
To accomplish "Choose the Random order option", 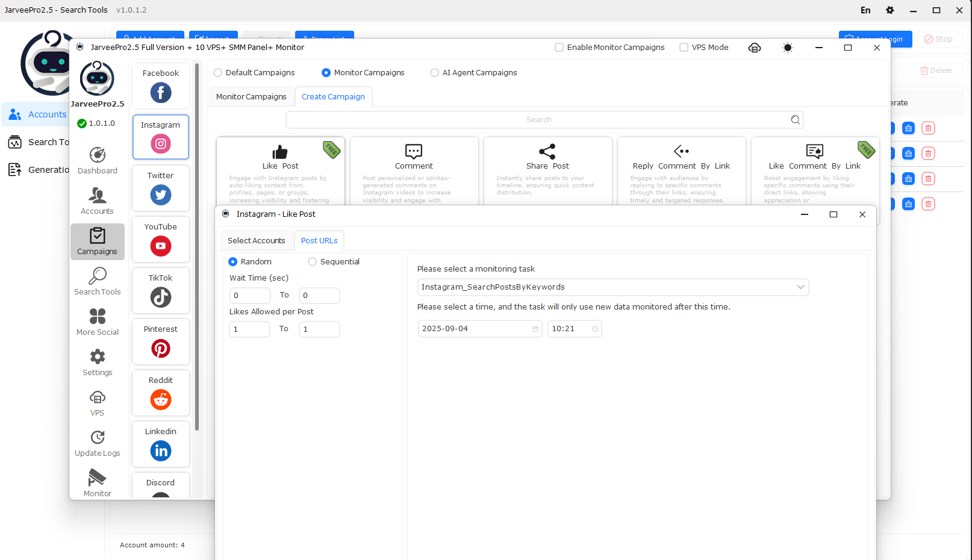I will click(233, 262).
